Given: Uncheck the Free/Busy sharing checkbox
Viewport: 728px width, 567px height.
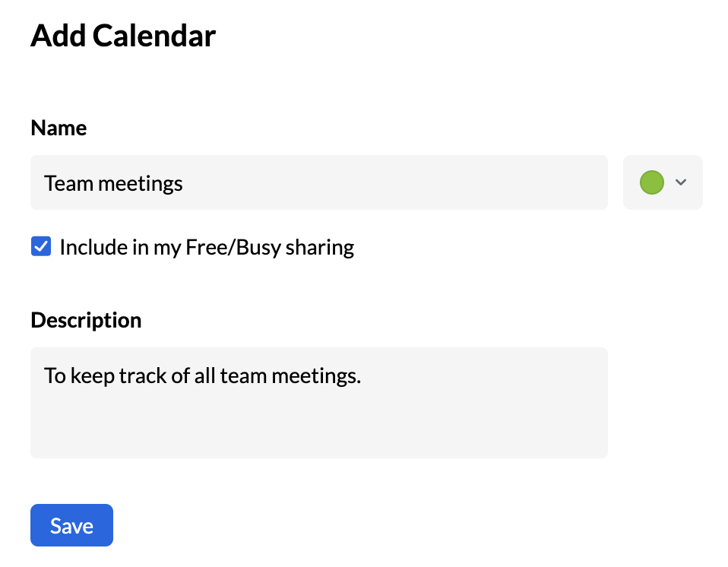Looking at the screenshot, I should point(41,247).
